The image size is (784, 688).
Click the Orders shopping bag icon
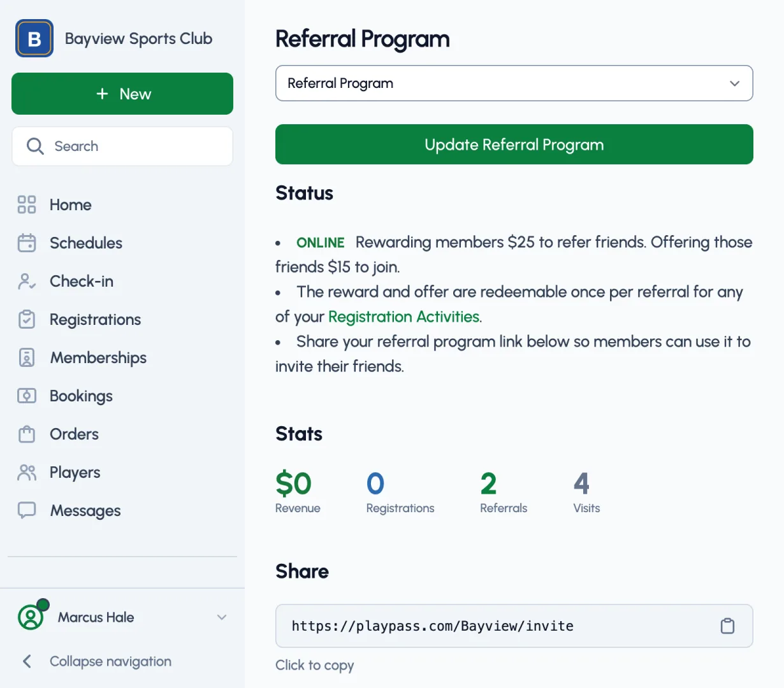coord(27,434)
